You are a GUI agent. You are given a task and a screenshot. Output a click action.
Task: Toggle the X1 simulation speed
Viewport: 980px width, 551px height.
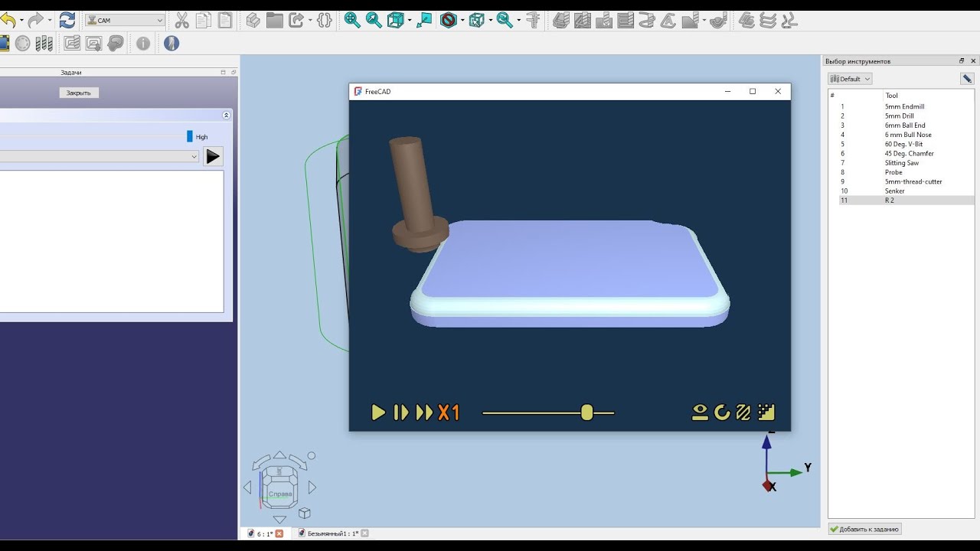coord(449,412)
